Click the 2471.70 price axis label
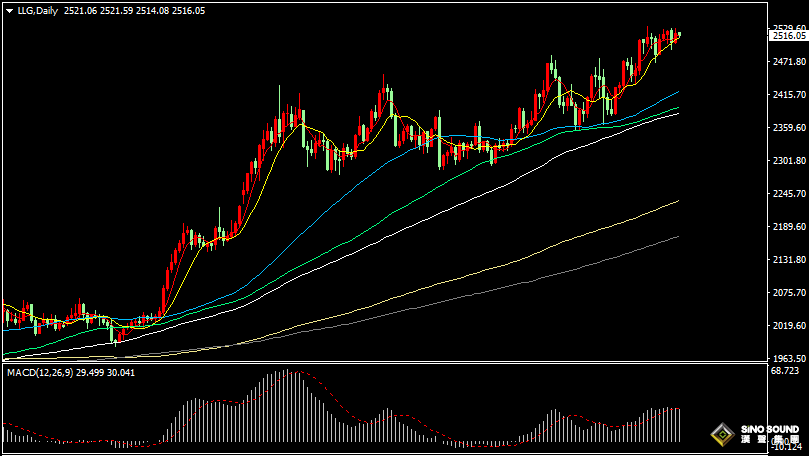The height and width of the screenshot is (456, 809). click(x=788, y=62)
